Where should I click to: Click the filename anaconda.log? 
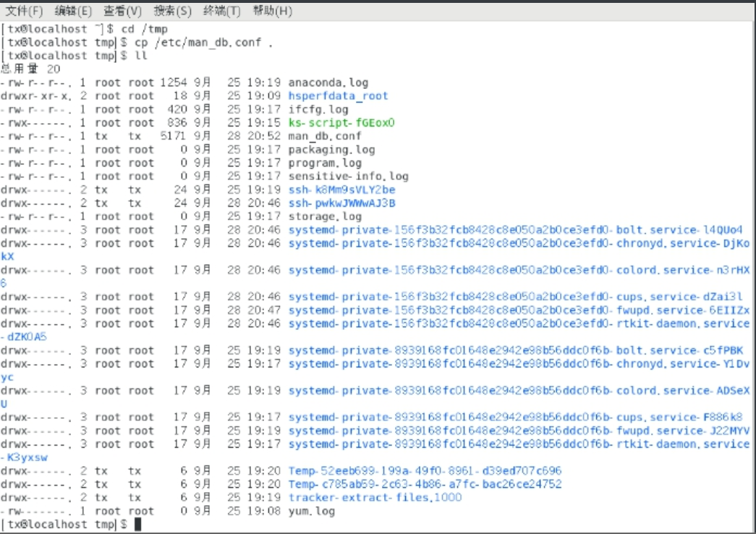tap(328, 82)
